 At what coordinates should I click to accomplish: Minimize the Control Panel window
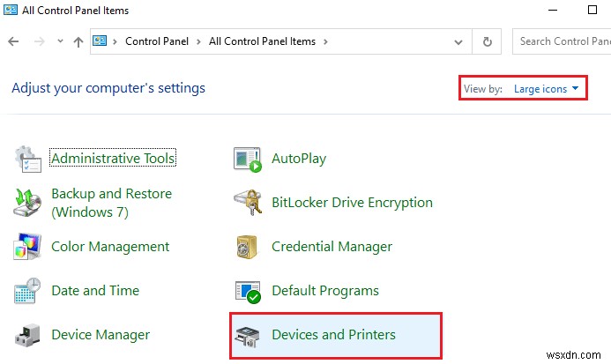point(553,10)
